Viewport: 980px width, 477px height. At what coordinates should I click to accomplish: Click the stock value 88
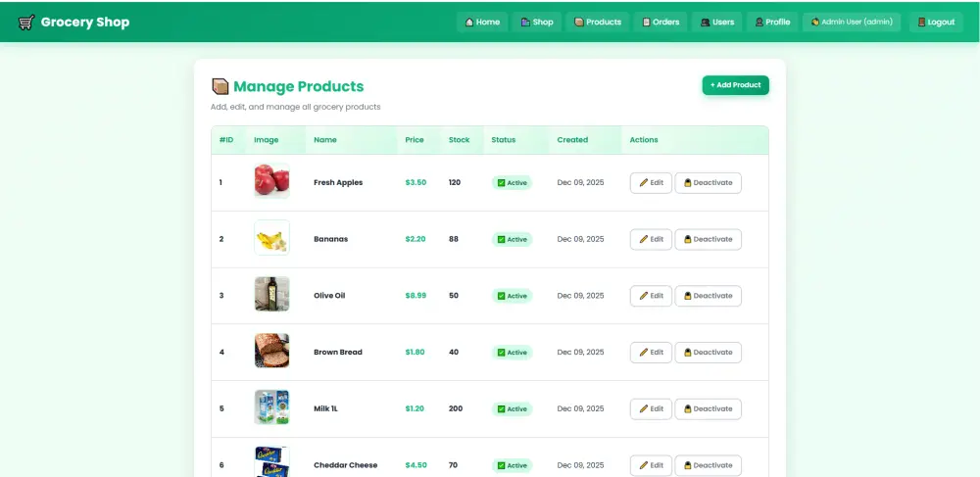point(453,239)
